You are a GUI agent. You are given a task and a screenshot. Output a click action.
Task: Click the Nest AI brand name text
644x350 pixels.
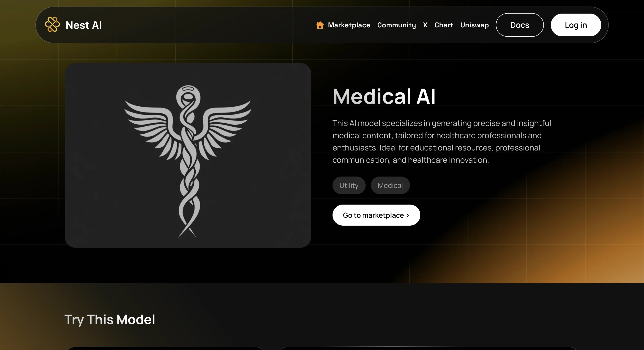point(83,25)
